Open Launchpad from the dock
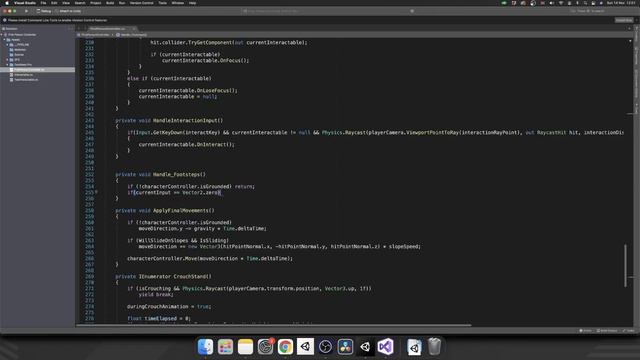Image resolution: width=640 pixels, height=360 pixels. [225, 347]
